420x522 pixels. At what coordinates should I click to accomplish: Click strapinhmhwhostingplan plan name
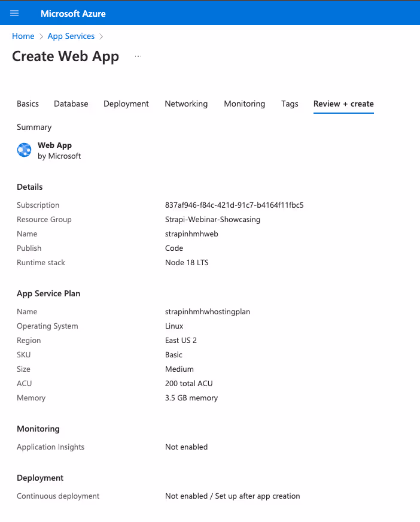208,312
